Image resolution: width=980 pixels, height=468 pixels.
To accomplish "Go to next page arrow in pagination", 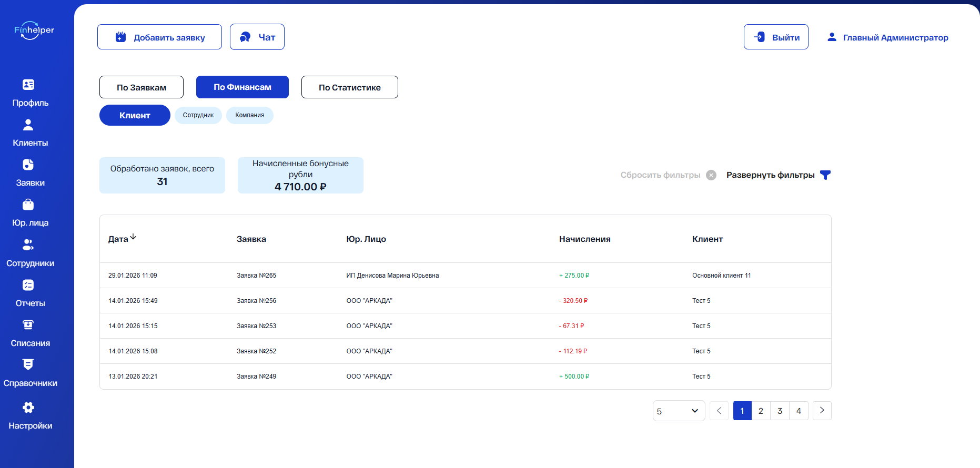I will click(822, 411).
